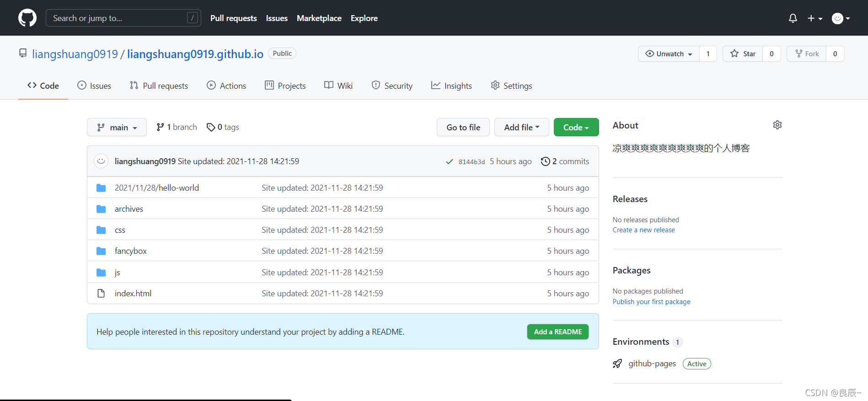Click the Fork button
Screen dimensions: 868x401
807,53
